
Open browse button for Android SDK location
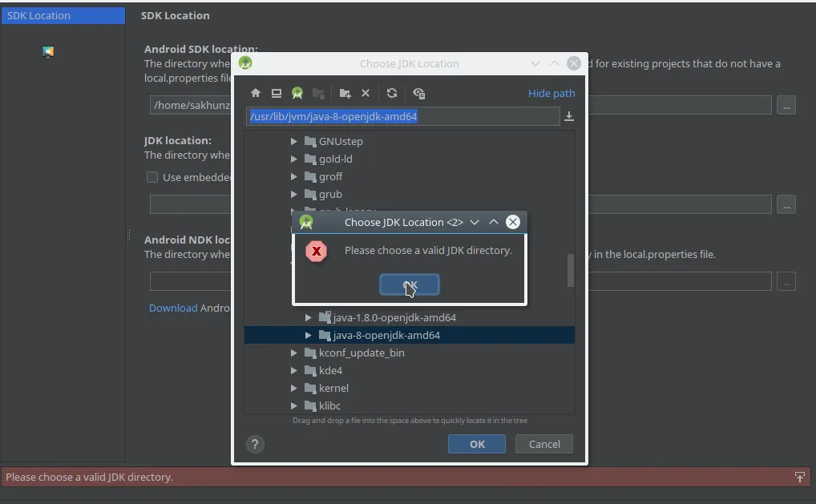click(786, 105)
